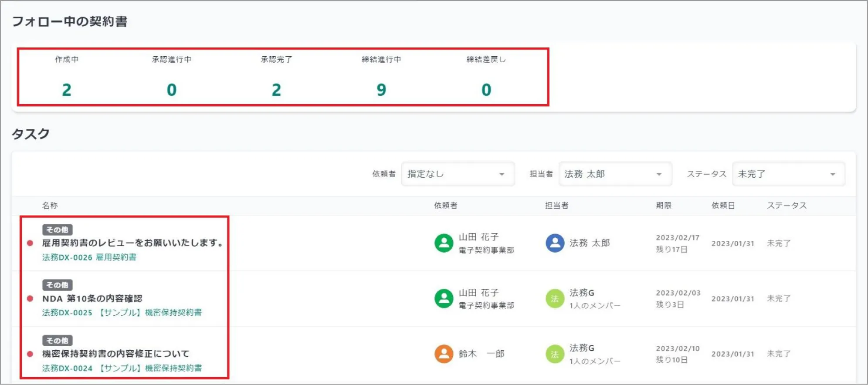Click 山田 花子's green avatar in first task
Screen dimensions: 868x385
(x=444, y=243)
